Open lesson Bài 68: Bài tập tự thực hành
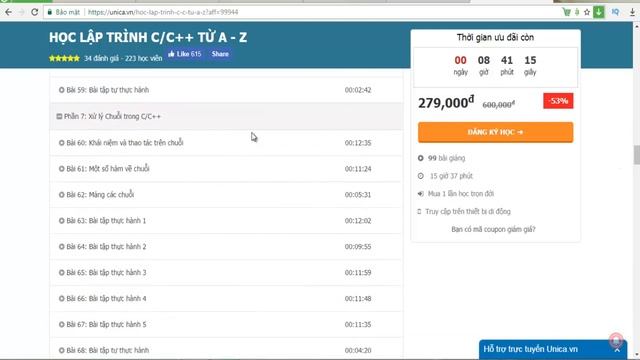 pyautogui.click(x=107, y=350)
